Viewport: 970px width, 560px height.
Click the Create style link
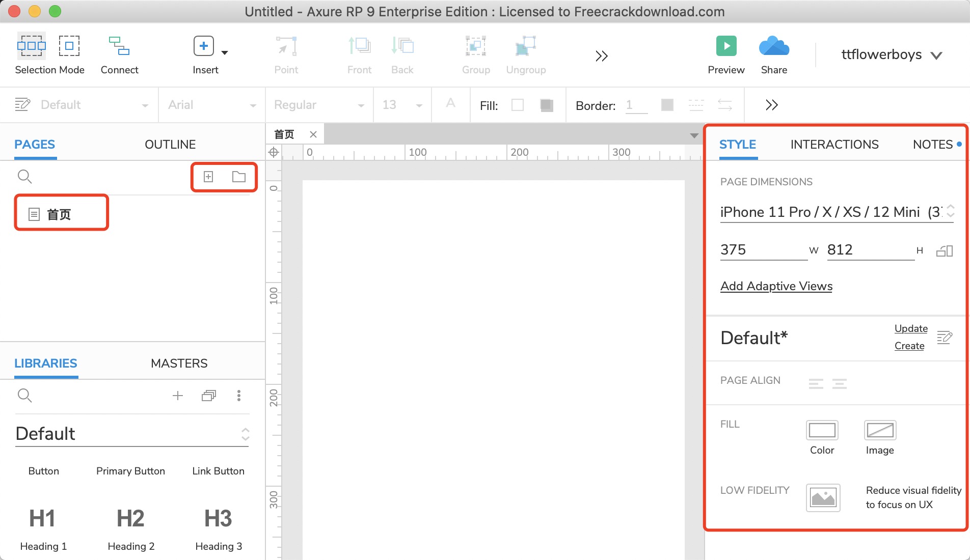point(909,346)
